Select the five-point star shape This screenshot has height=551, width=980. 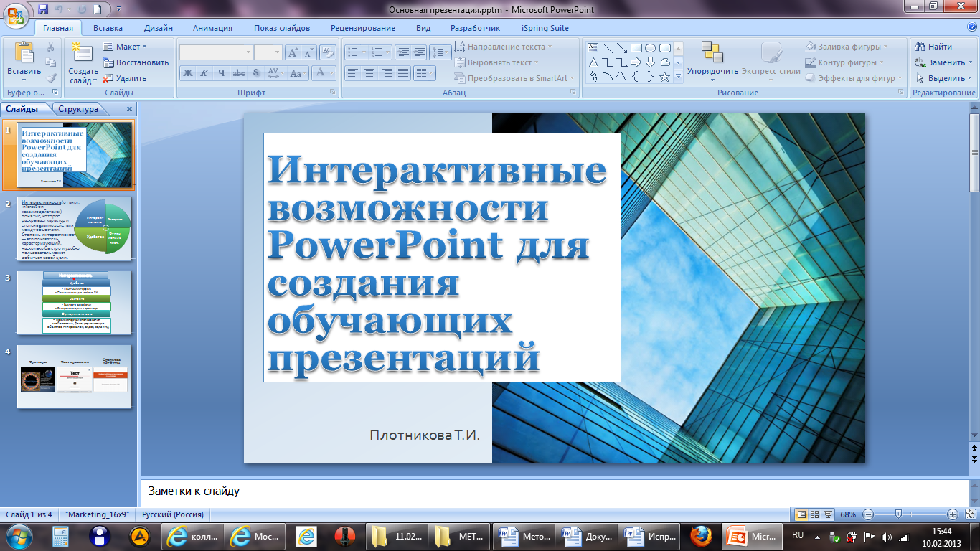pyautogui.click(x=665, y=77)
